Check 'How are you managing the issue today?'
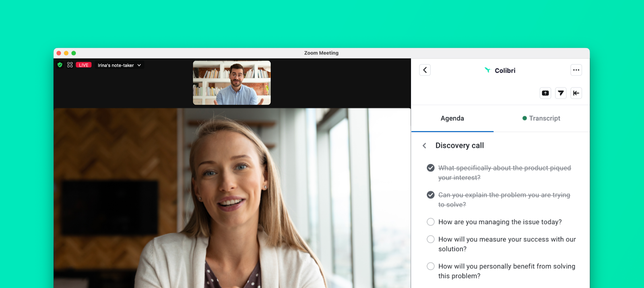The image size is (644, 288). (431, 222)
